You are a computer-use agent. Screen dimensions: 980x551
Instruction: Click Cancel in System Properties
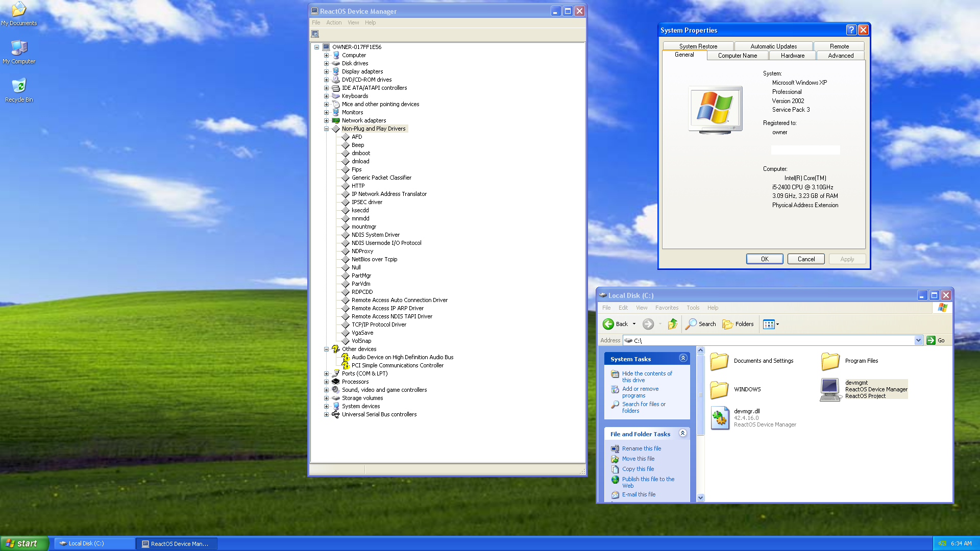(806, 259)
